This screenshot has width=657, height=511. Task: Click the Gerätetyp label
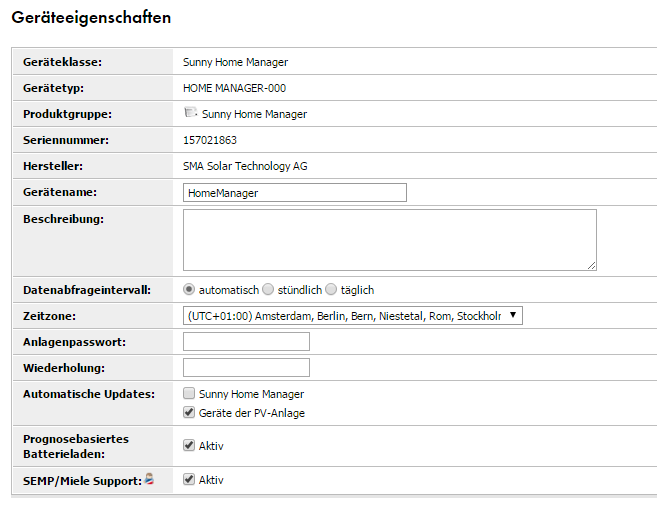(53, 88)
